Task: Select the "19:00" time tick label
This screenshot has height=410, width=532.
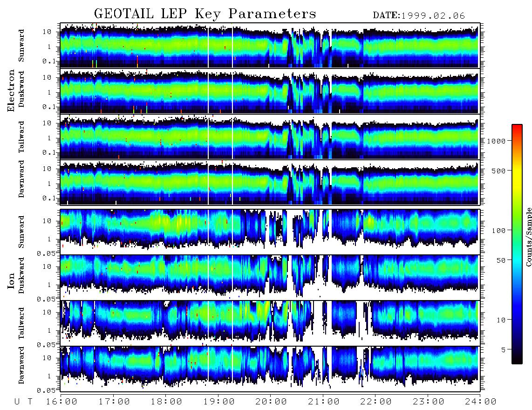Action: tap(219, 402)
